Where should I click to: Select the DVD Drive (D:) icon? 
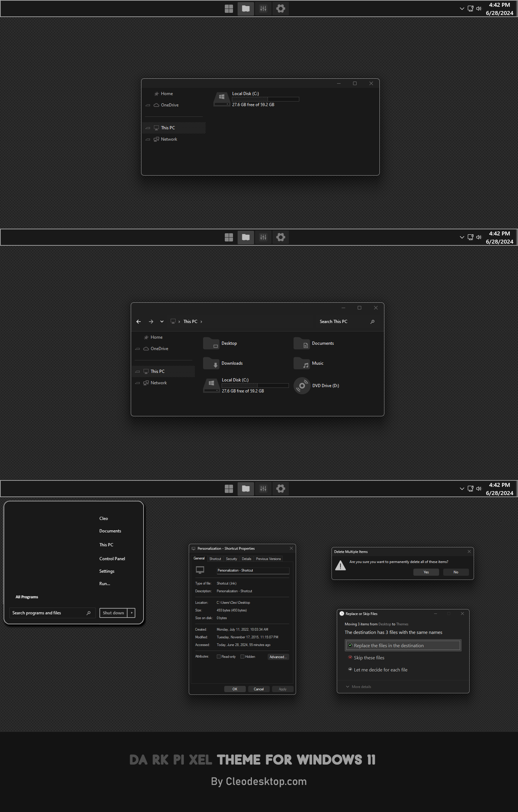click(x=302, y=386)
